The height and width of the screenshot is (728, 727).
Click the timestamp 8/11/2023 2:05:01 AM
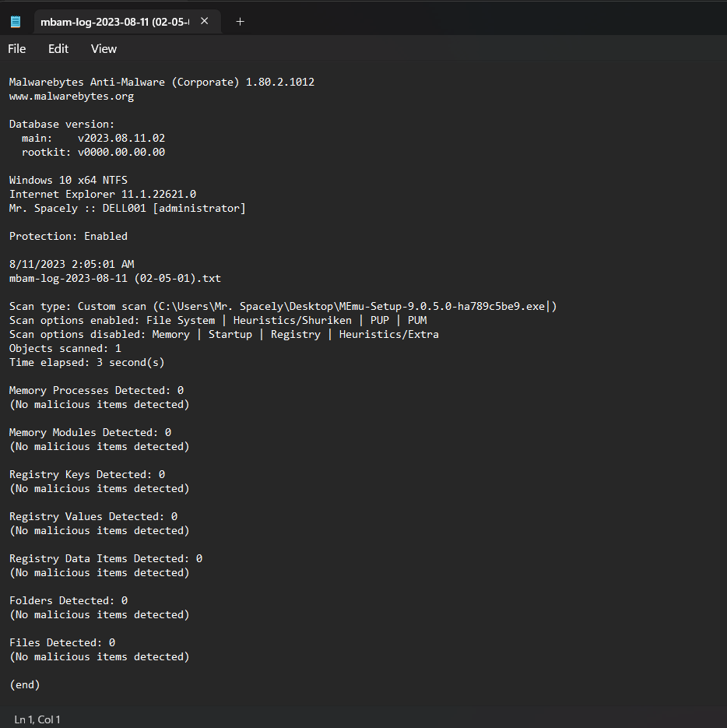click(72, 264)
